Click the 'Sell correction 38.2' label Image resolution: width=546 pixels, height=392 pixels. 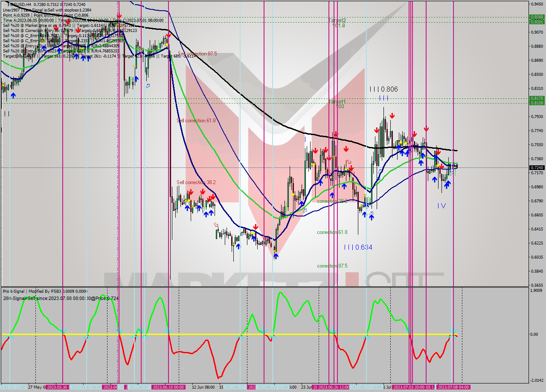pos(196,182)
